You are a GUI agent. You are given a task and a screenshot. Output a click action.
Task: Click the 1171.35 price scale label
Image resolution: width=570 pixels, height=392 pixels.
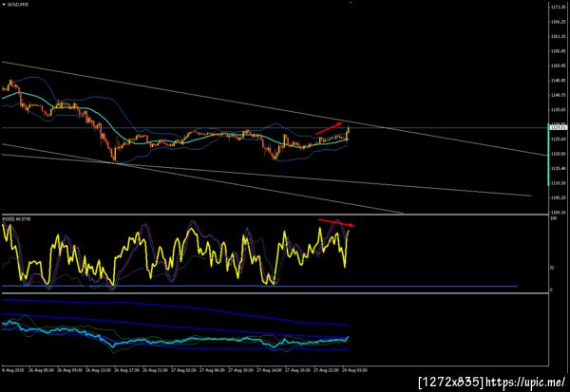coord(558,7)
